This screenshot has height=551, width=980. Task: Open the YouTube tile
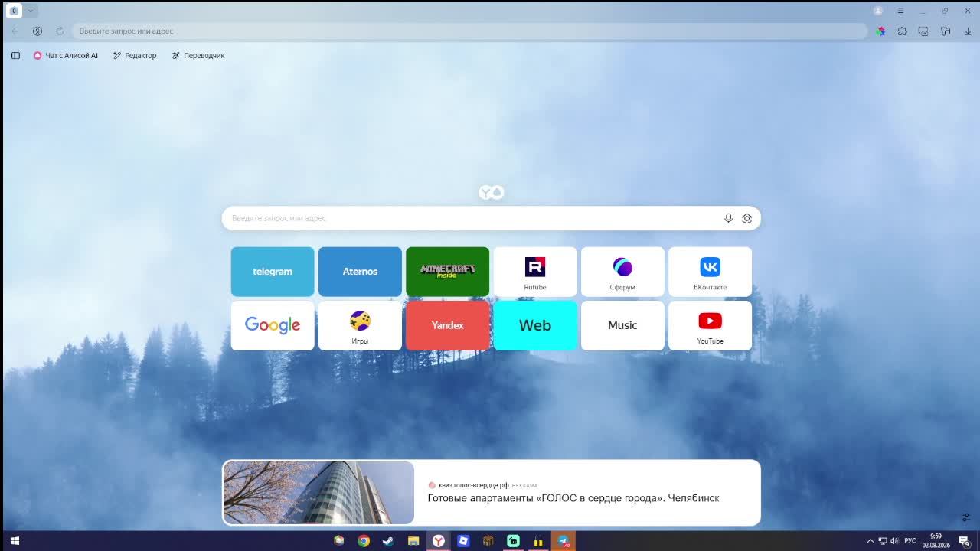pyautogui.click(x=710, y=325)
